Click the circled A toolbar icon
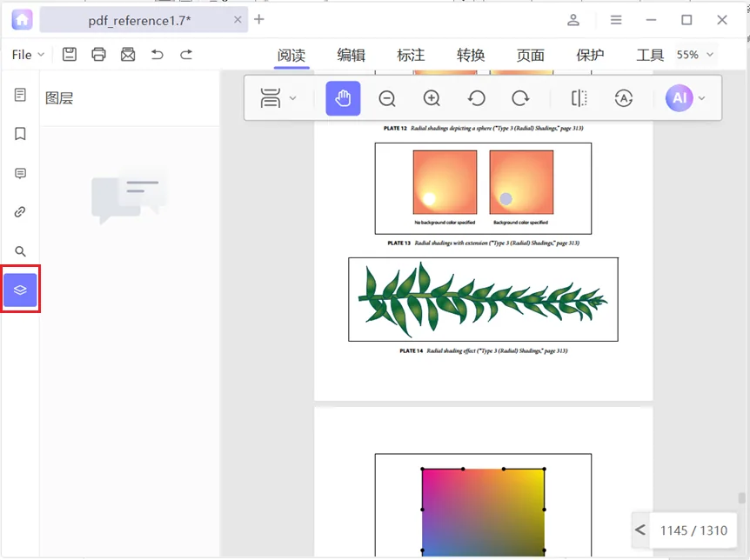This screenshot has width=750, height=560. point(623,98)
